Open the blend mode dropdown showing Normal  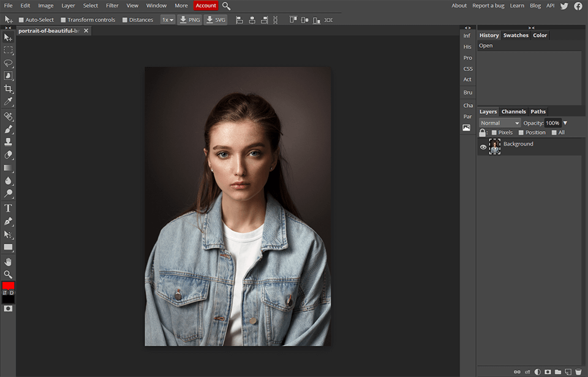[499, 122]
